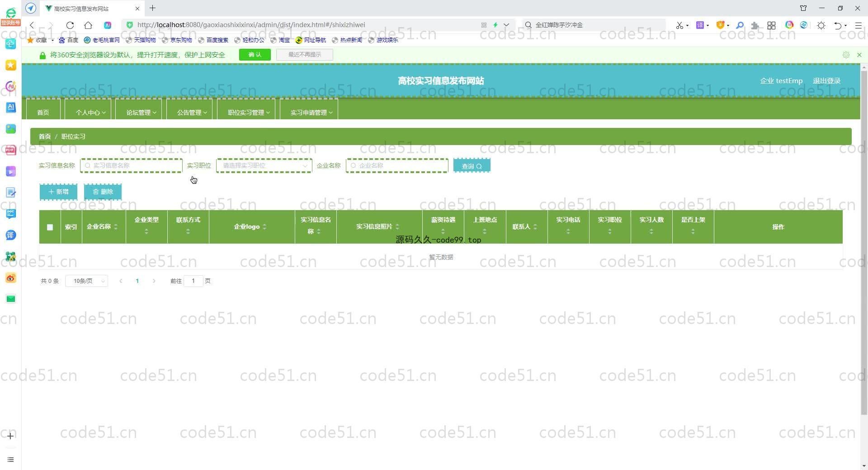Click the 查询 search button

[472, 166]
